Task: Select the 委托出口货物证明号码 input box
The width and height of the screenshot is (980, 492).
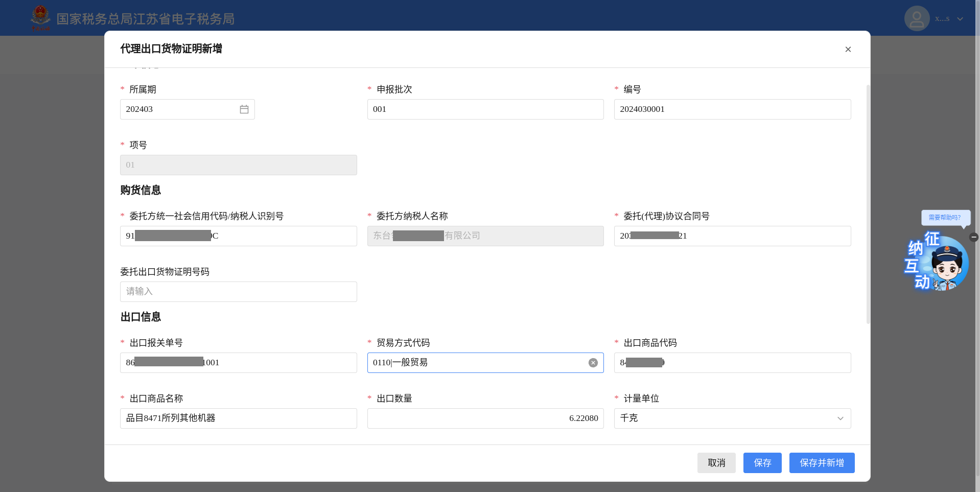Action: 238,292
